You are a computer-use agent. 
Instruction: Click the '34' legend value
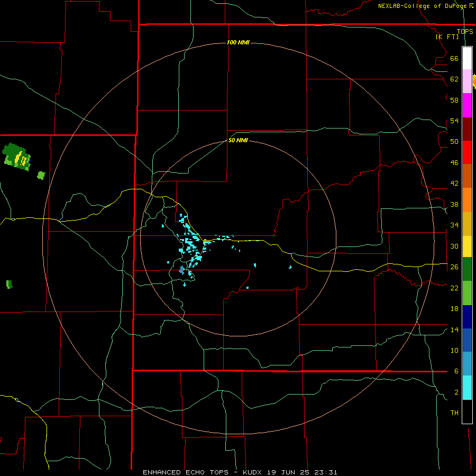(x=454, y=225)
